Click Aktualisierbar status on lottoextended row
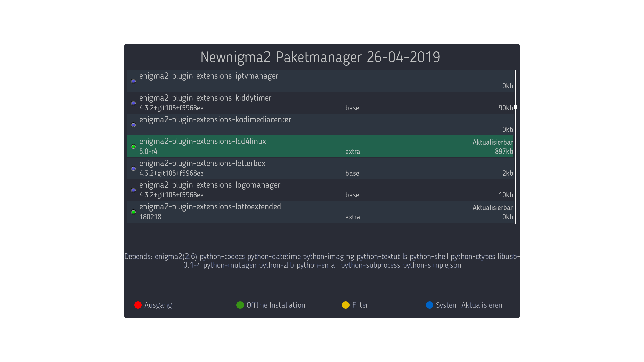Viewport: 644px width, 362px height. pos(492,207)
